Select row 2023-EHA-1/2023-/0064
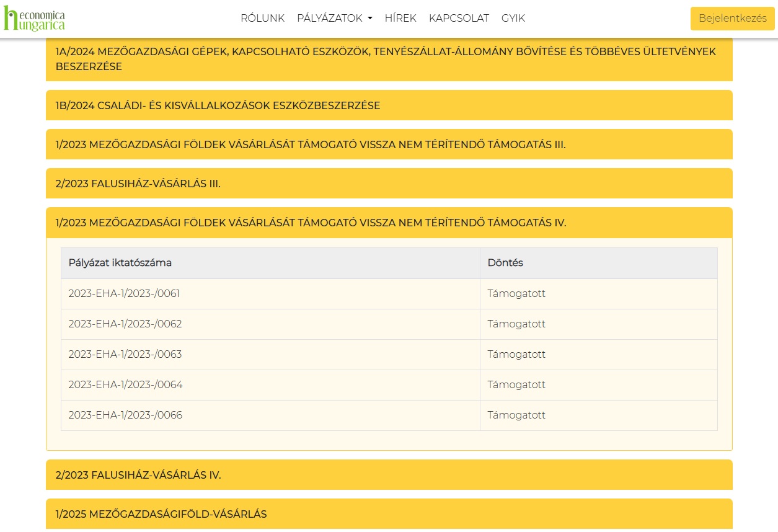 click(x=125, y=385)
